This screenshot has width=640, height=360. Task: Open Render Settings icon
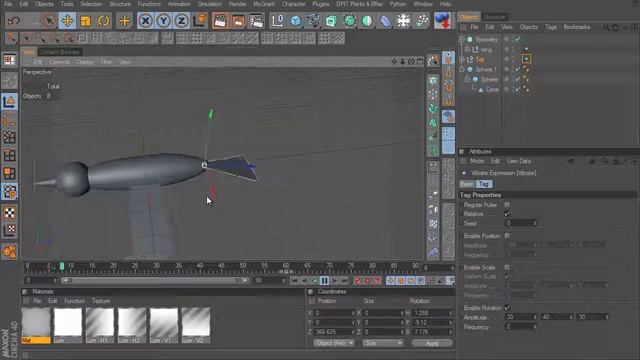[x=257, y=21]
